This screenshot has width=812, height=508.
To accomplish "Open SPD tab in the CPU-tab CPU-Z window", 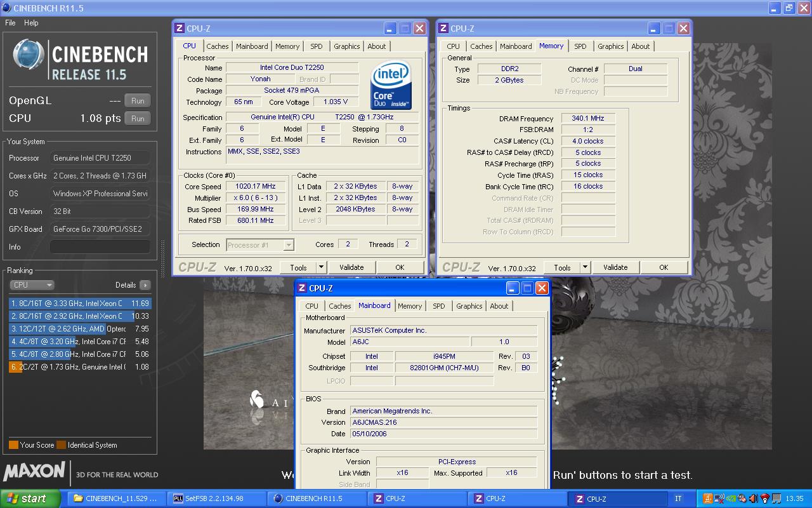I will pos(317,46).
